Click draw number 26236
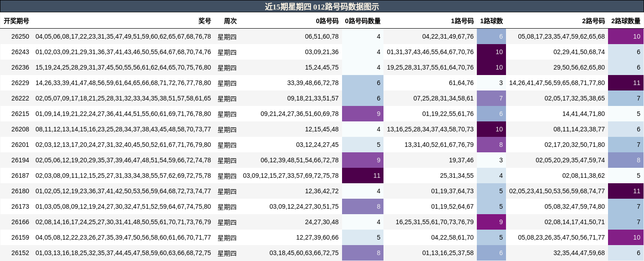Viewport: 644px width, 261px height. (20, 67)
